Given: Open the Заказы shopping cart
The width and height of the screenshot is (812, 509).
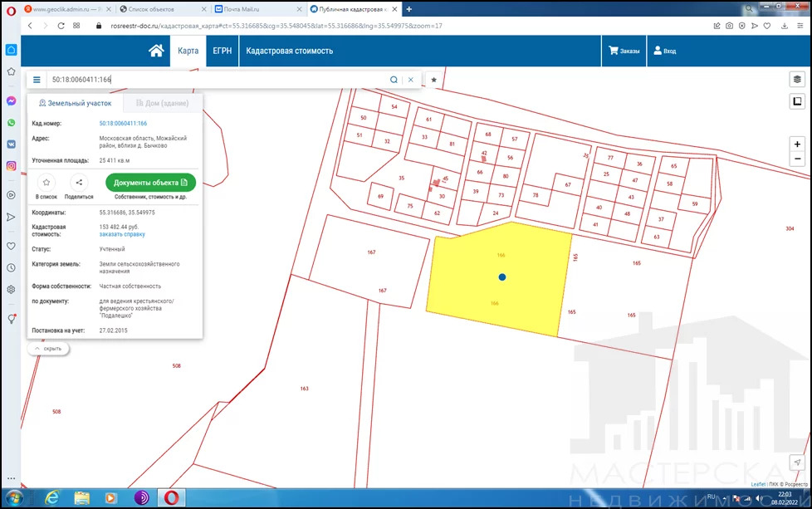Looking at the screenshot, I should pyautogui.click(x=624, y=51).
